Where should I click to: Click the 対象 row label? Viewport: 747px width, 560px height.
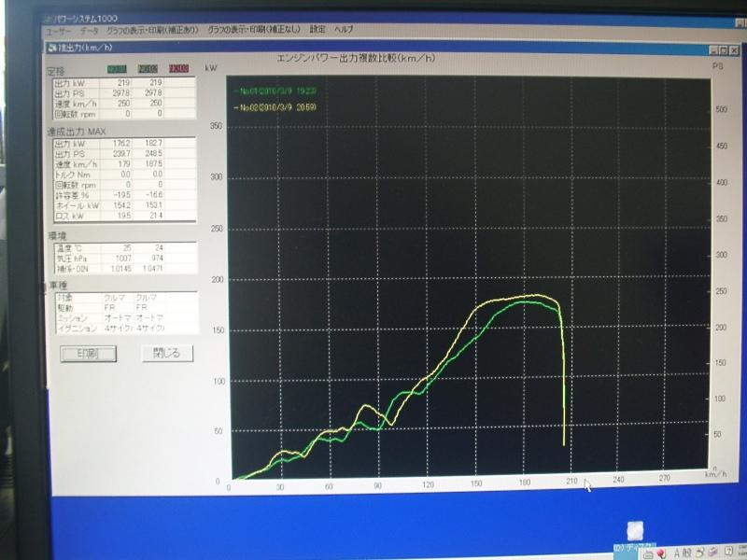point(65,298)
